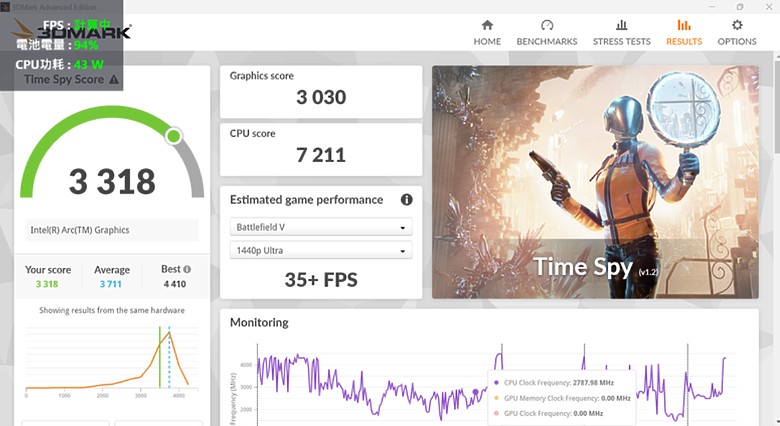
Task: Open the 1440p Ultra resolution dropdown
Action: [x=321, y=250]
